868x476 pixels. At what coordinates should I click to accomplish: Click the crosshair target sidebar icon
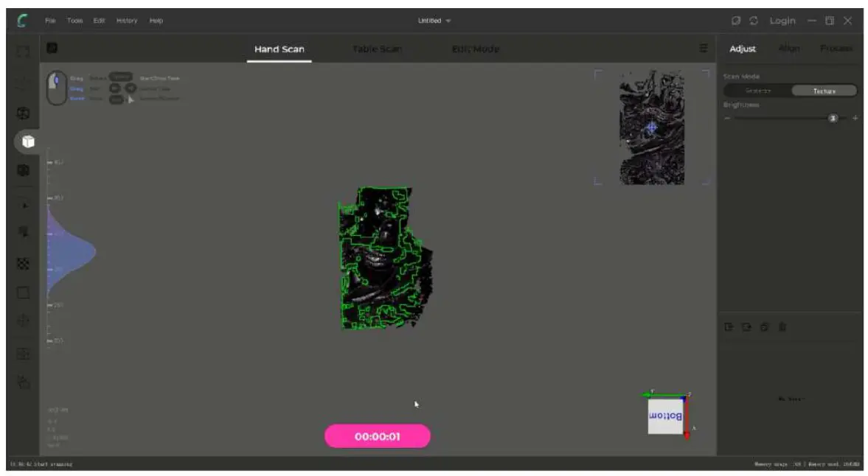tap(23, 321)
